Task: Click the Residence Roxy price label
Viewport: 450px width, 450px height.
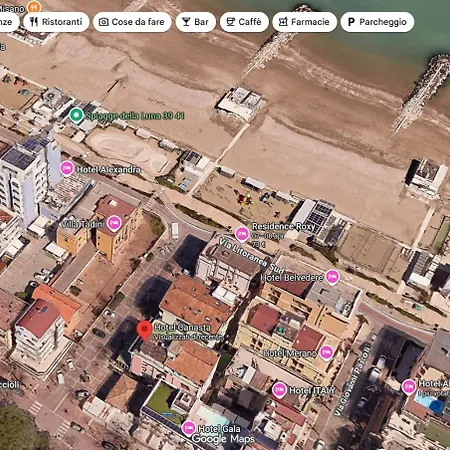Action: pos(259,244)
